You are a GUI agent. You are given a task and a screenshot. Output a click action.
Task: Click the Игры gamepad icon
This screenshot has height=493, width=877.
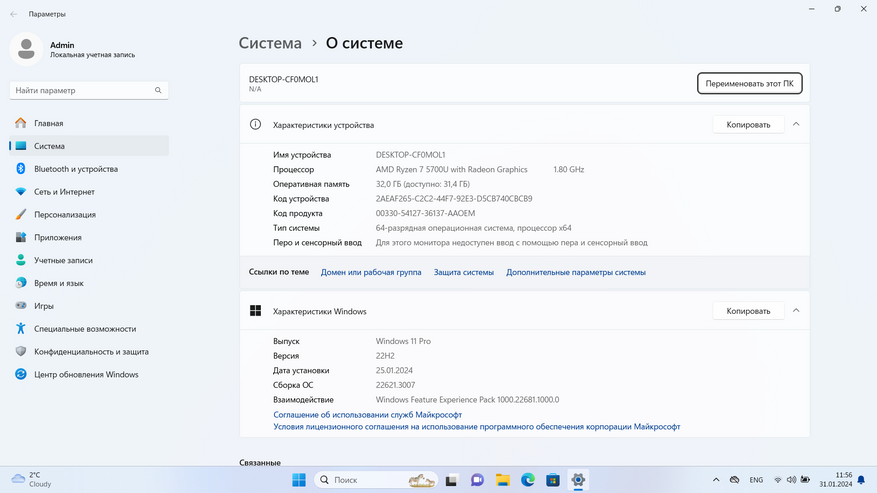[x=21, y=306]
